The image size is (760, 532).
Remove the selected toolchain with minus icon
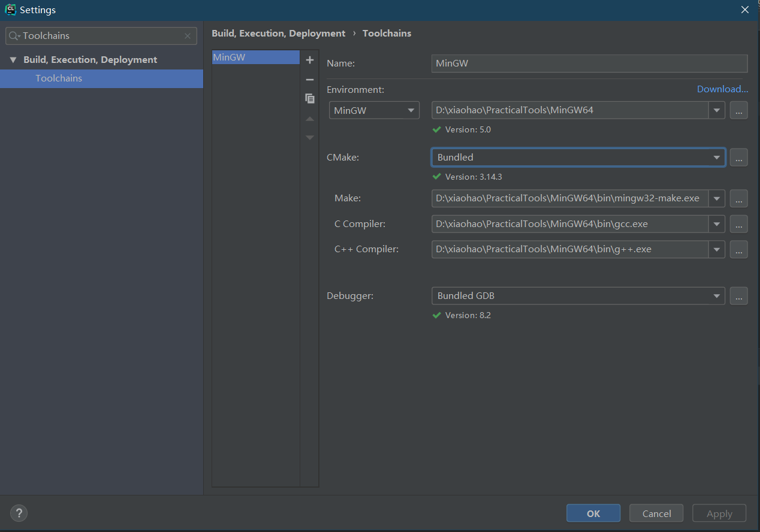309,80
